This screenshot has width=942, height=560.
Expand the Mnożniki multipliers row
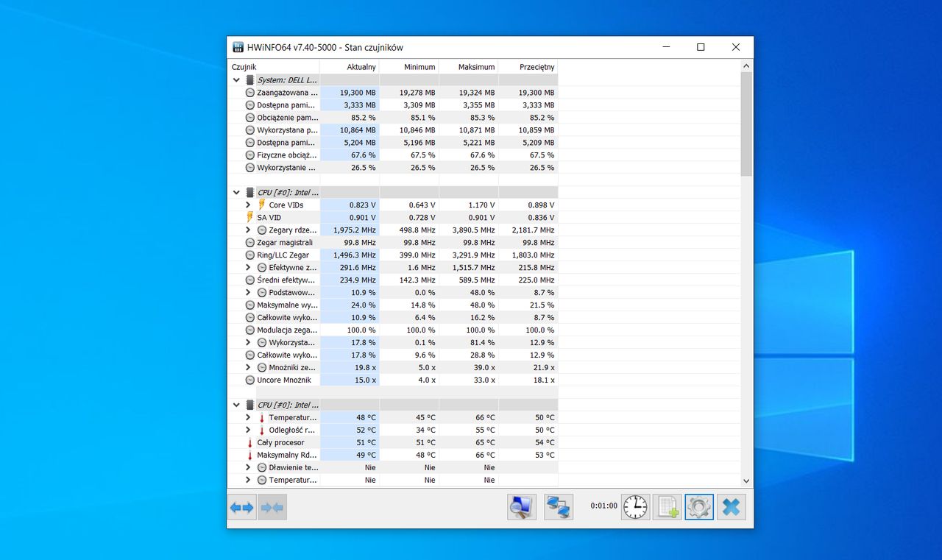[248, 368]
